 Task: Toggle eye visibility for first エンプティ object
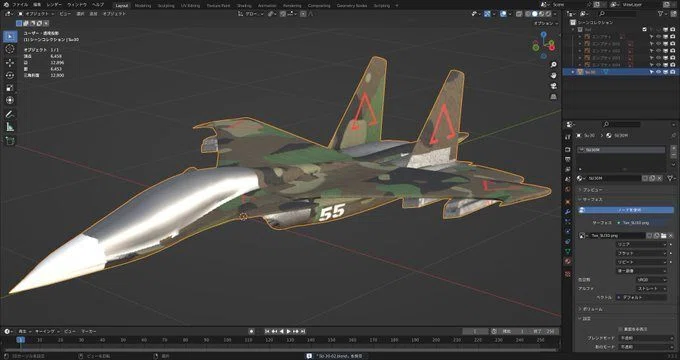click(658, 37)
